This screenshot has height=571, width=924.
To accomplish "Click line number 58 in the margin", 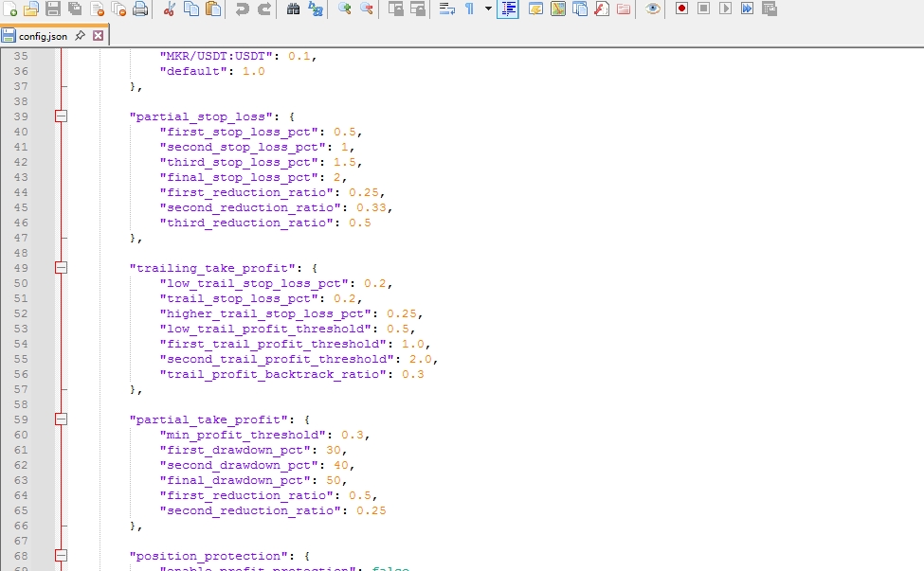I will coord(21,404).
